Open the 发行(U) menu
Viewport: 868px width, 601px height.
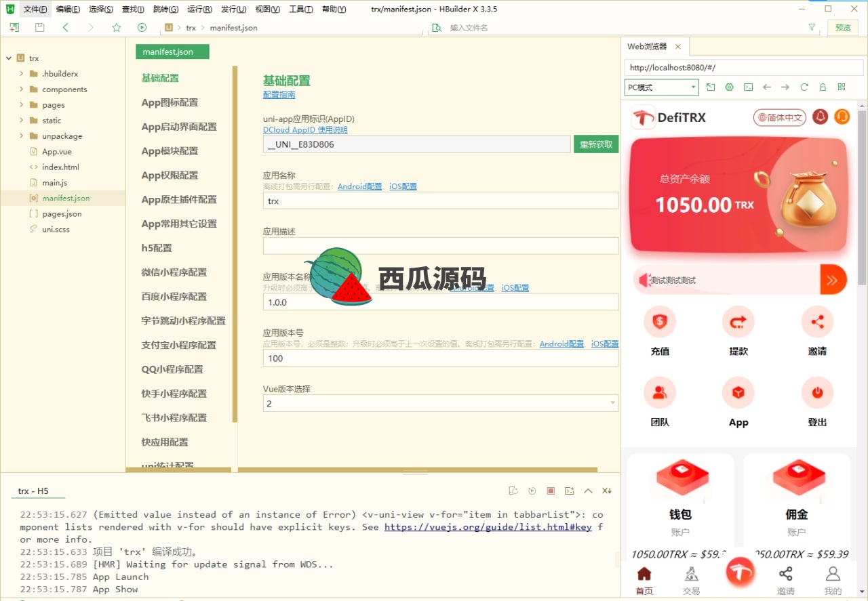click(233, 9)
